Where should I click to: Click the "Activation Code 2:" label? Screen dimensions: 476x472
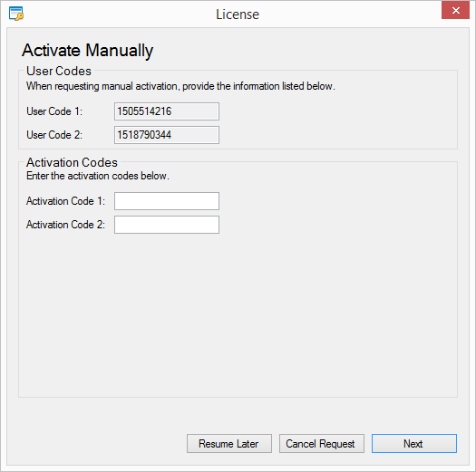coord(65,225)
